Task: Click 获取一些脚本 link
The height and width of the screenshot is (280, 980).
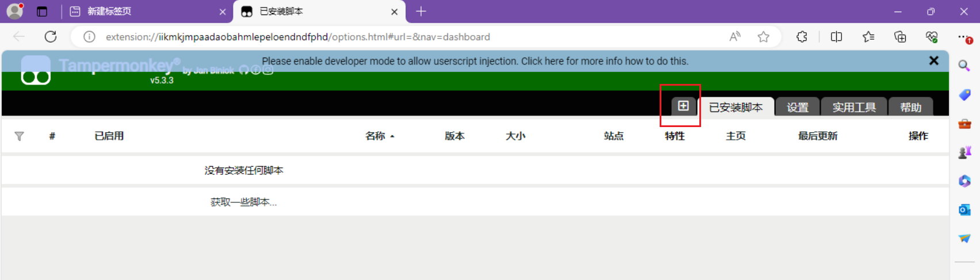Action: pyautogui.click(x=243, y=202)
